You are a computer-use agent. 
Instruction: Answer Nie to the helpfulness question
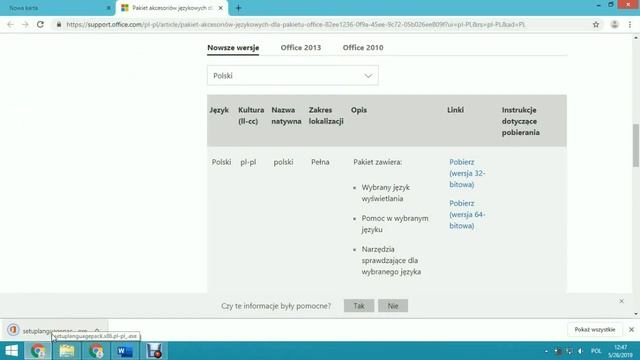click(393, 306)
